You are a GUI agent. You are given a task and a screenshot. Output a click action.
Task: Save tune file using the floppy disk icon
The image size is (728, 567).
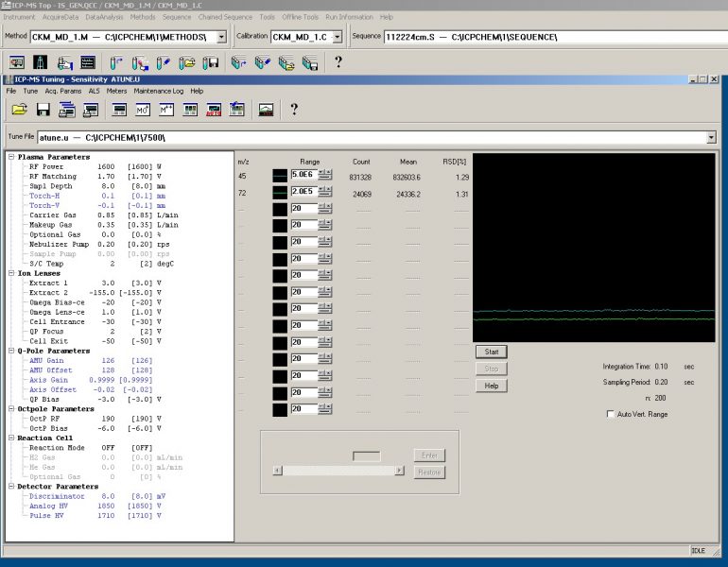point(43,110)
